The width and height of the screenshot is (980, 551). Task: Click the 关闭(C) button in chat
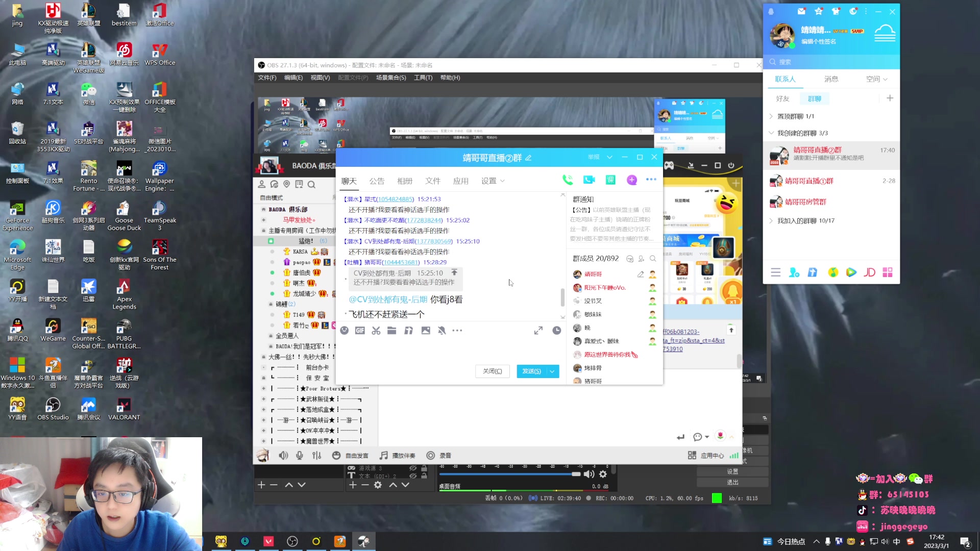pos(493,371)
